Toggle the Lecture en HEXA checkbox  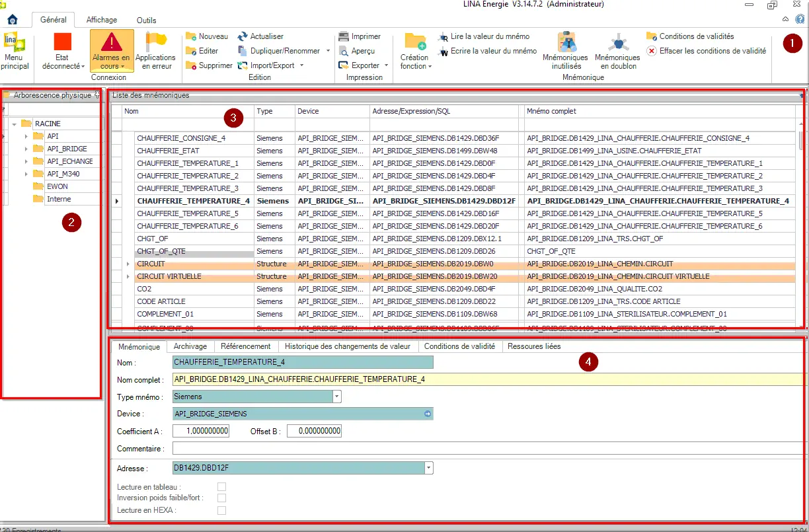pos(222,510)
